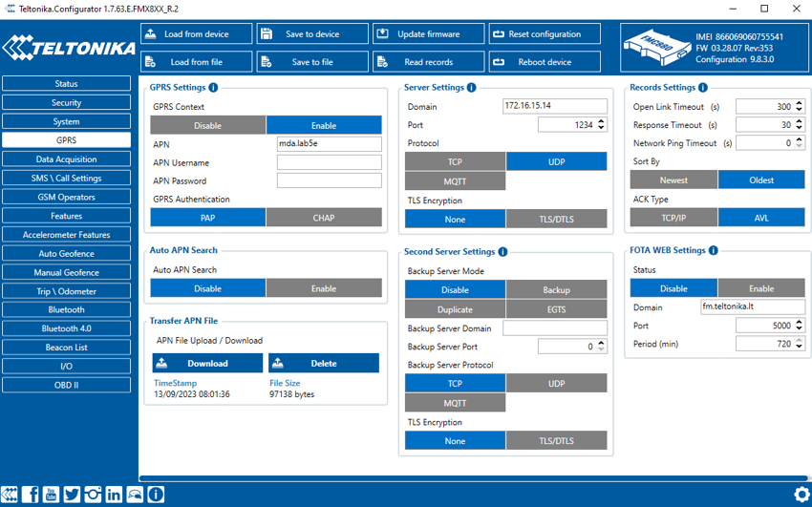
Task: Click the FMC880 device image
Action: pos(656,49)
